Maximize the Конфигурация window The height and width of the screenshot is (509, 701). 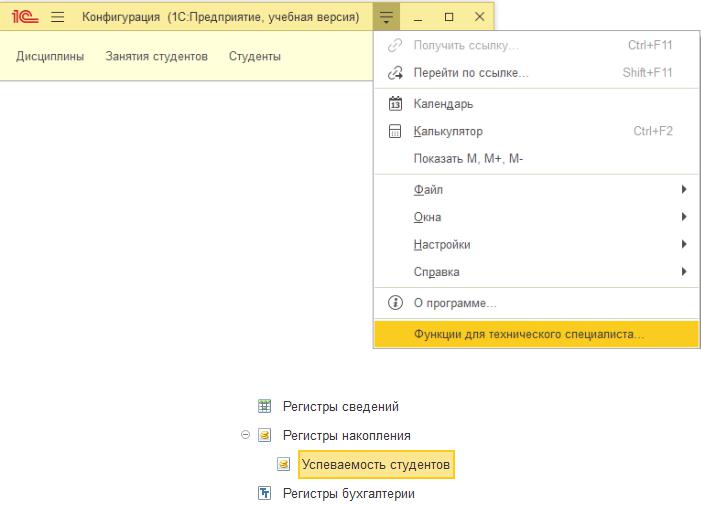449,17
